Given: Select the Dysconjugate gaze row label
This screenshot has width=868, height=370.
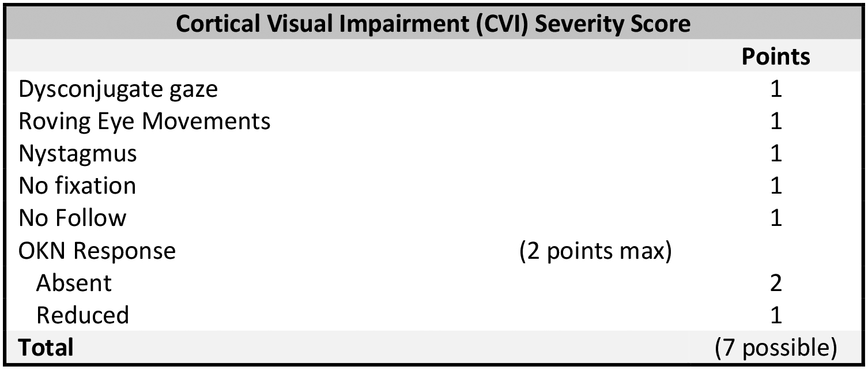Looking at the screenshot, I should pyautogui.click(x=118, y=89).
